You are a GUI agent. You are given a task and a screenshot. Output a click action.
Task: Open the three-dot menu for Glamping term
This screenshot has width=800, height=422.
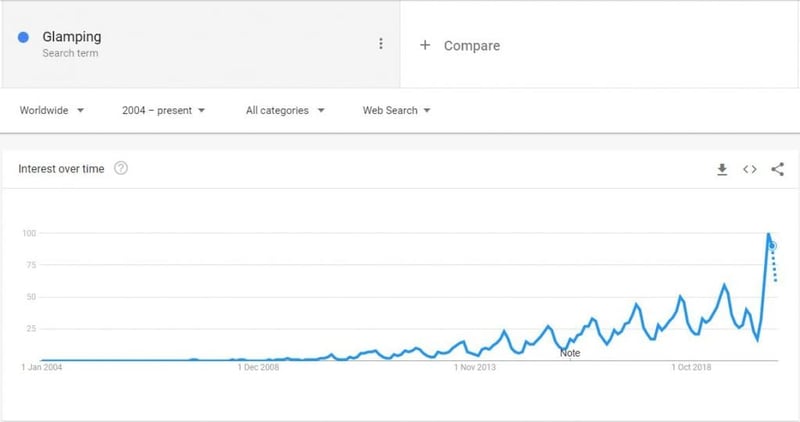(381, 44)
